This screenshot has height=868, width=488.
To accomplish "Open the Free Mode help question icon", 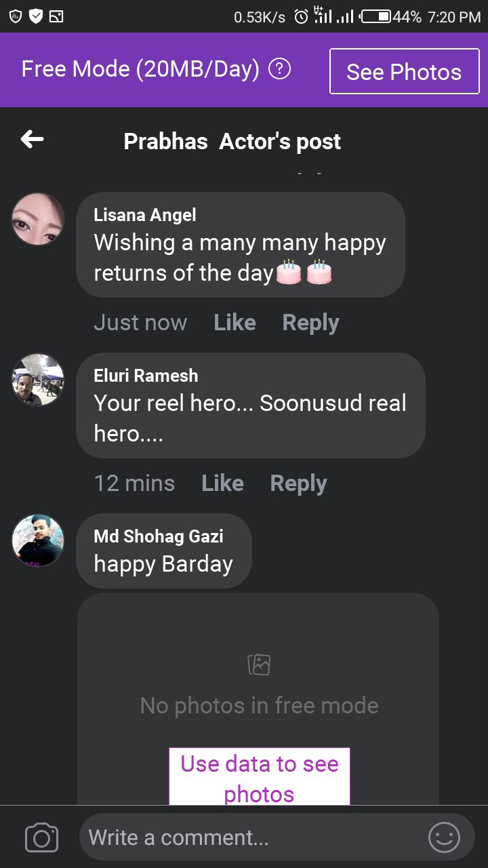I will point(280,69).
